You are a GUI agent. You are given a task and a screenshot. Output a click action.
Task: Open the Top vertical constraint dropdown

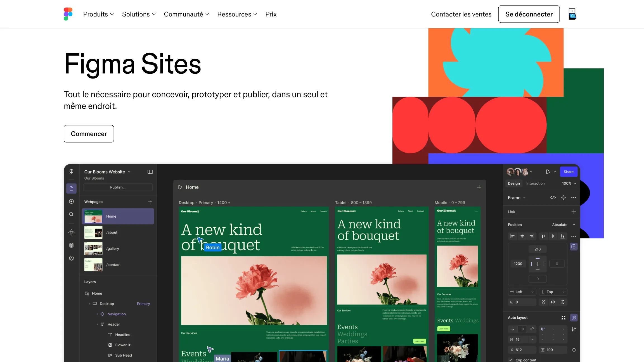(x=553, y=292)
